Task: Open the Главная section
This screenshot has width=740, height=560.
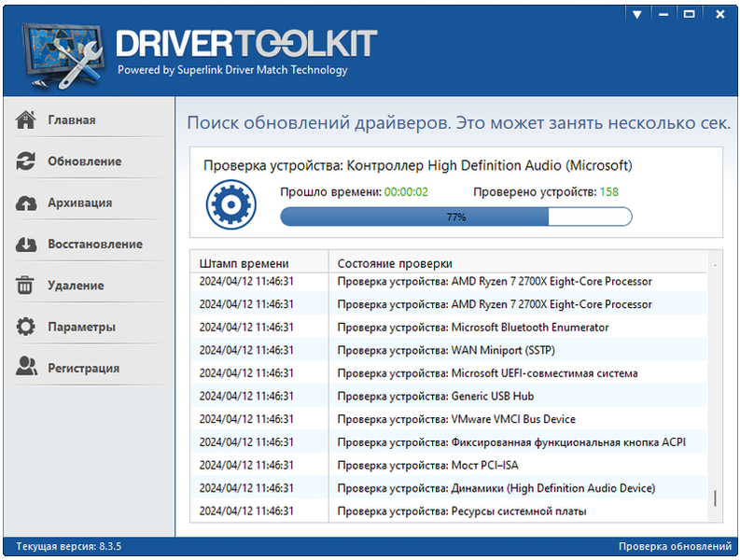Action: (90, 119)
